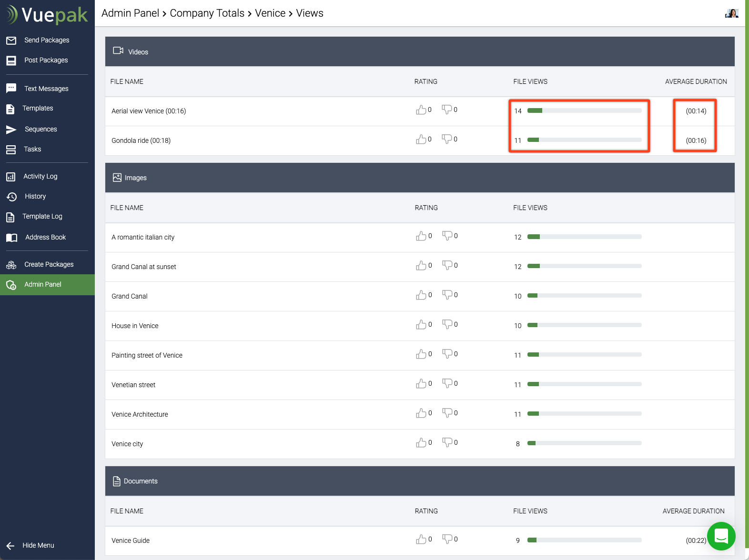Screen dimensions: 749x560
Task: Open Templates in the sidebar
Action: coord(38,109)
